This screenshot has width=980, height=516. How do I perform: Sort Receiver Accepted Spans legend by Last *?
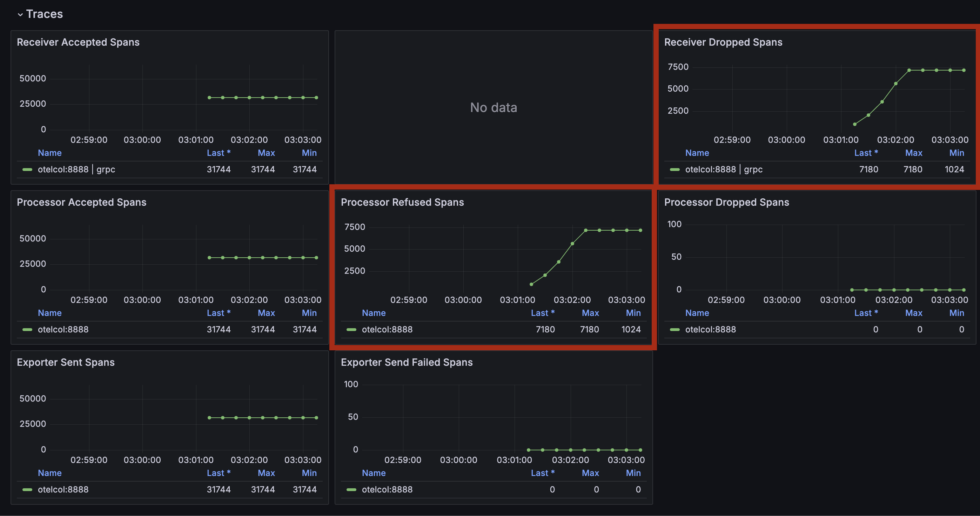point(219,153)
